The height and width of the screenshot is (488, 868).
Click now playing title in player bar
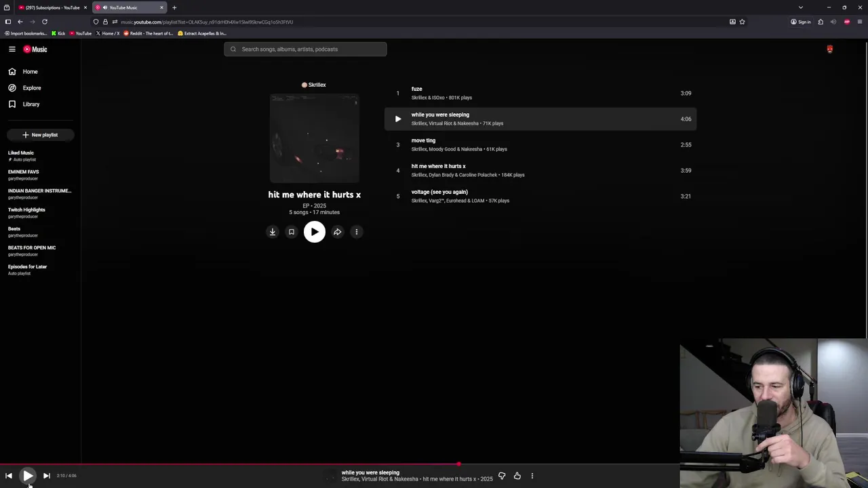click(x=370, y=472)
